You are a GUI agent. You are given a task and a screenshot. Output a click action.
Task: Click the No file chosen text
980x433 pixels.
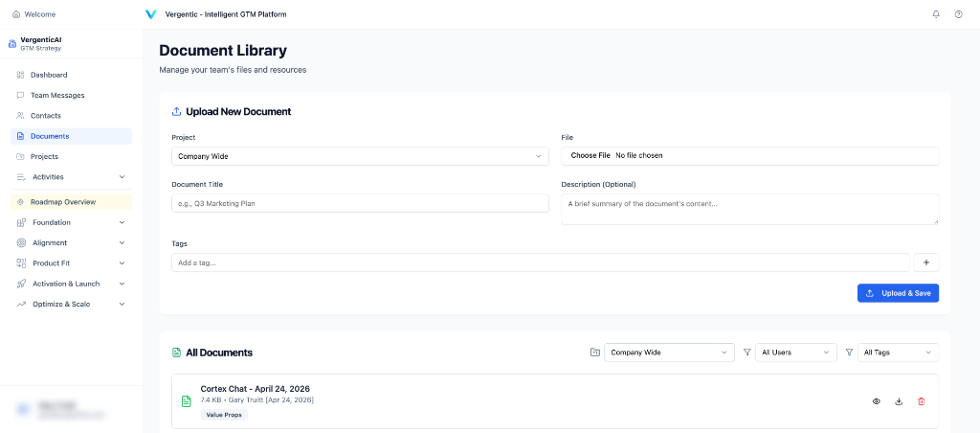pos(638,156)
